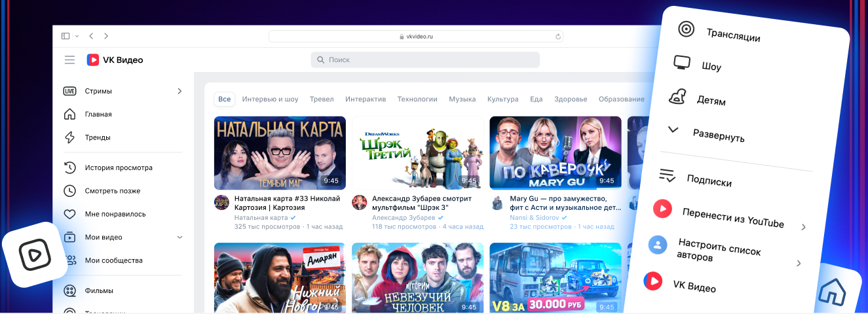
Task: Click the LIVE icon next to Стримы
Action: pyautogui.click(x=69, y=91)
